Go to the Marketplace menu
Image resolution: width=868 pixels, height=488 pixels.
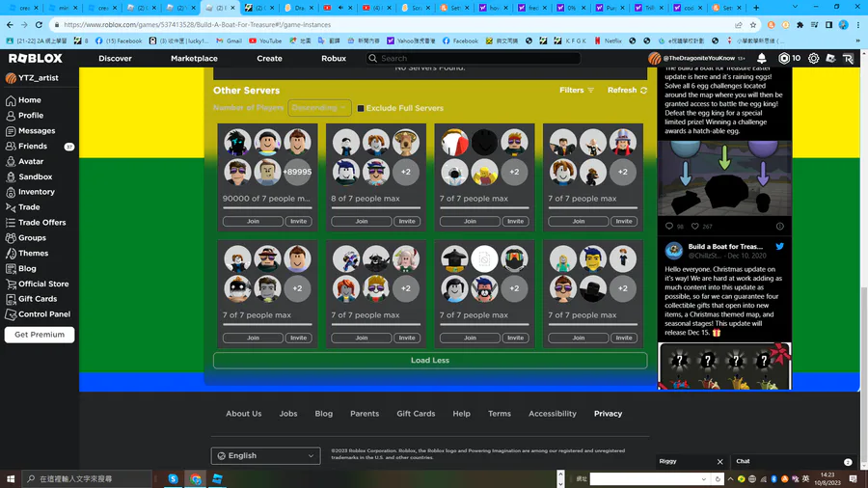pos(194,58)
